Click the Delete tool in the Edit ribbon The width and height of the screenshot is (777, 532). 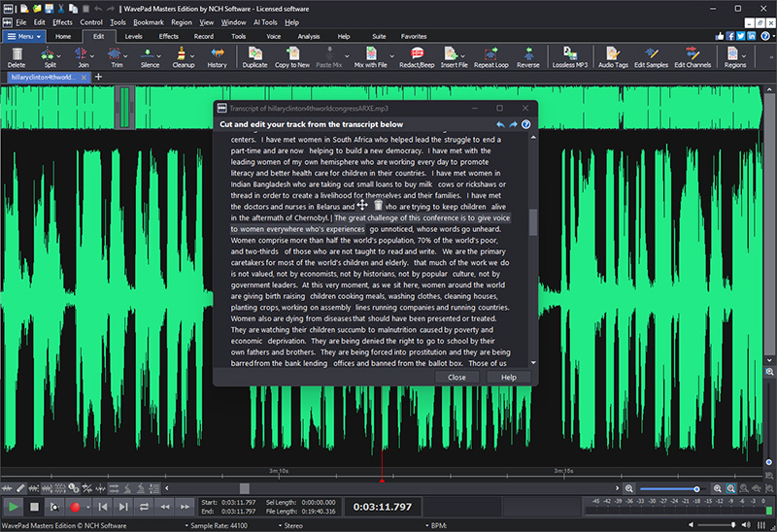tap(17, 57)
